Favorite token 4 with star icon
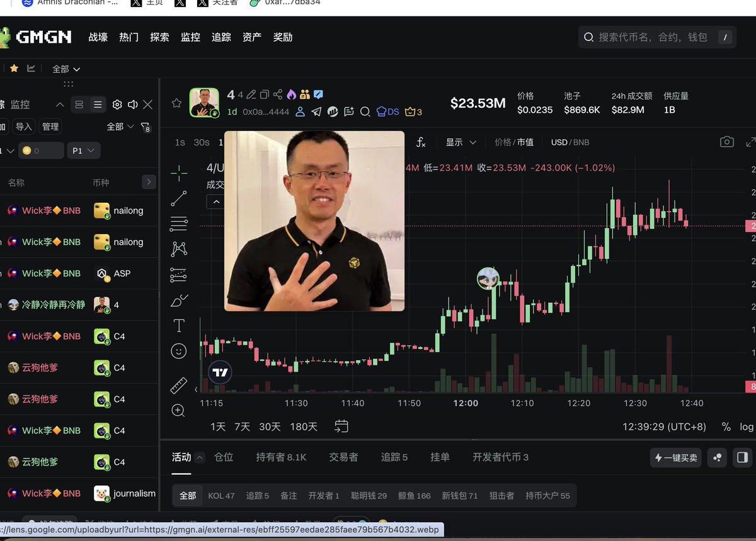The width and height of the screenshot is (756, 541). 176,103
